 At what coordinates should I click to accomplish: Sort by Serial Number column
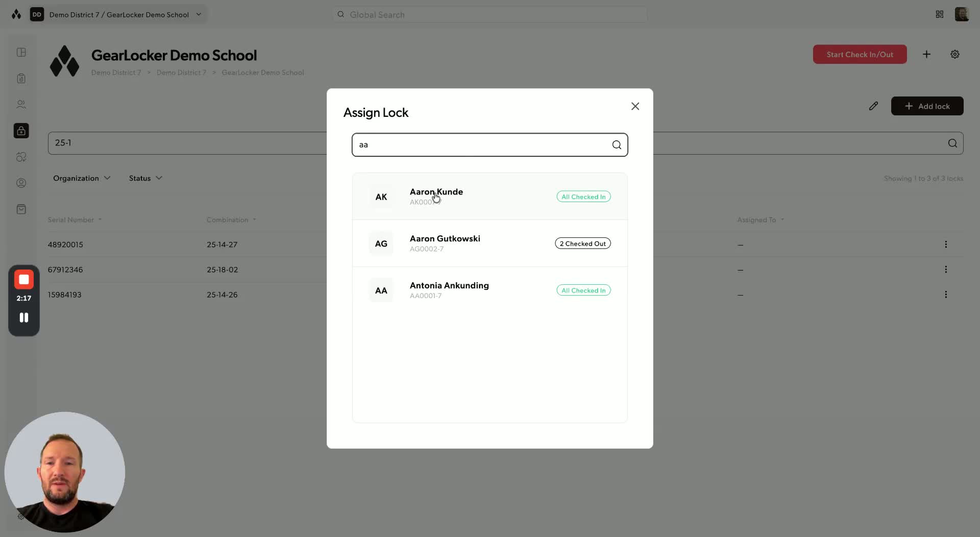[75, 220]
